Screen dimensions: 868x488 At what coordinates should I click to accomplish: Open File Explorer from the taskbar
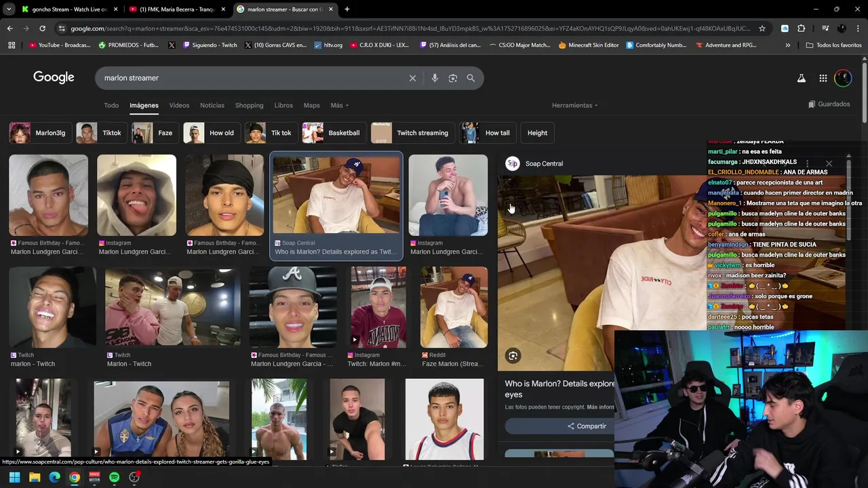[35, 477]
